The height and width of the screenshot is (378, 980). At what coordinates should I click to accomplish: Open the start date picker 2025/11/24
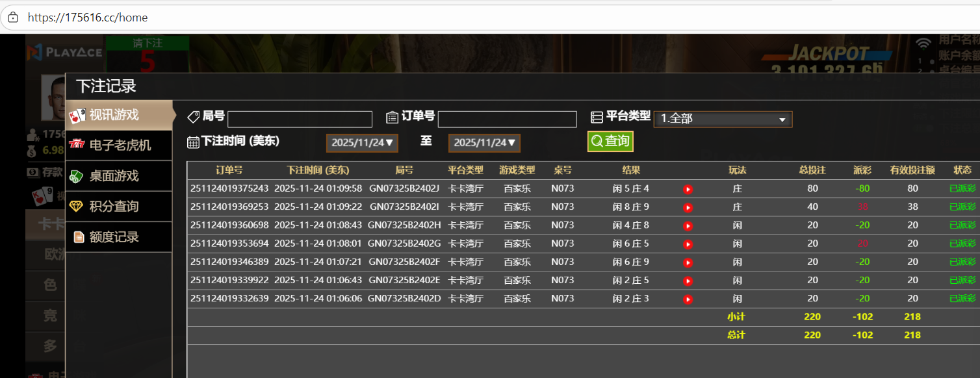point(361,143)
